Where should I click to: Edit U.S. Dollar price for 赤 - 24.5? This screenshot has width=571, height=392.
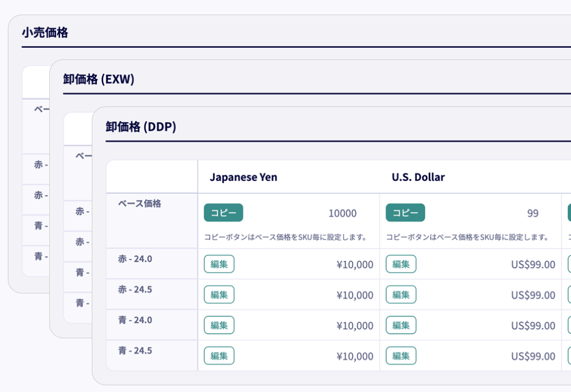(x=401, y=295)
